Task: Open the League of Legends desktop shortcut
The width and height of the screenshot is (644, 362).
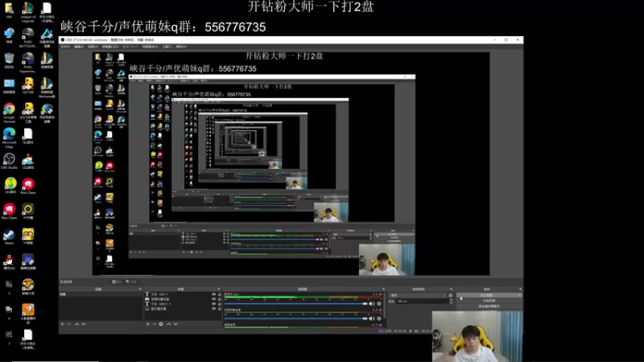Action: (x=28, y=12)
